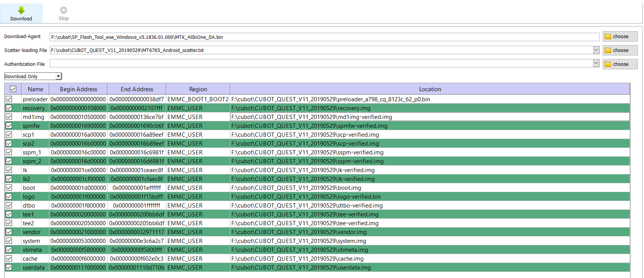Viewport: 644px width, 278px height.
Task: Expand the Authentication File dropdown arrow
Action: (x=596, y=63)
